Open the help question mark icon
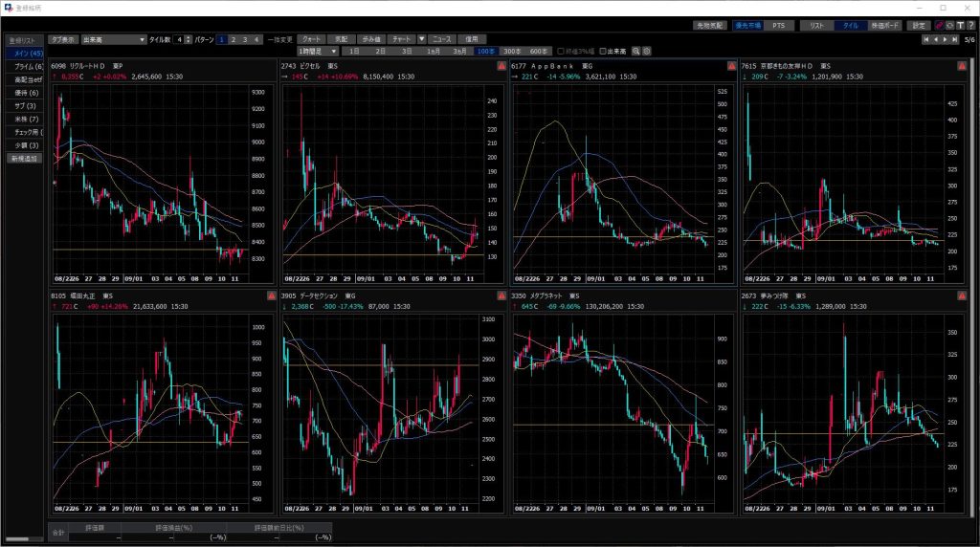The width and height of the screenshot is (980, 547). [970, 26]
